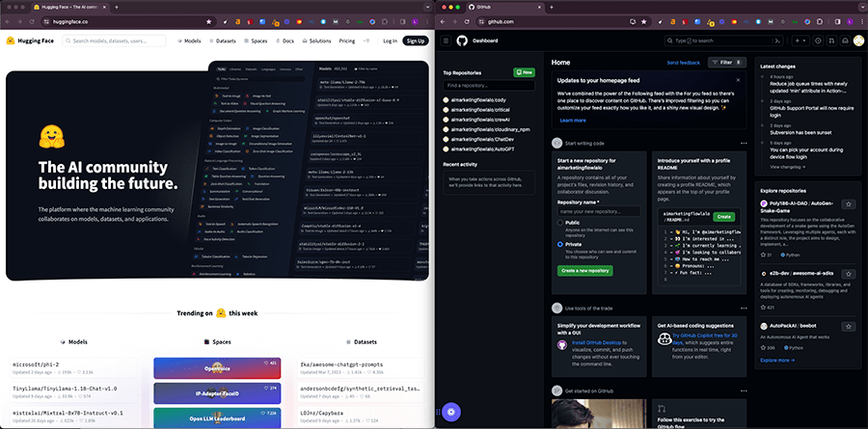Click the Amazon extension icon in GitHub window
Screen dimensions: 868x429
(672, 21)
